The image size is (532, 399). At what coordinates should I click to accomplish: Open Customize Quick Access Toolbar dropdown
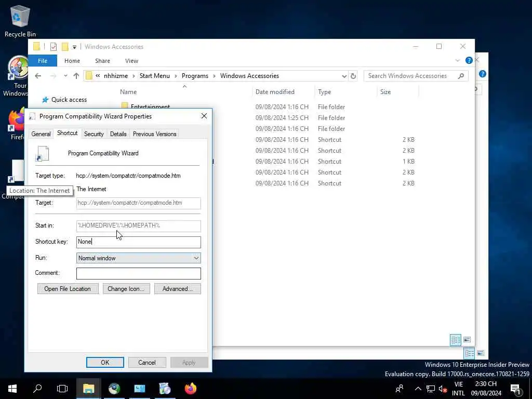(74, 47)
